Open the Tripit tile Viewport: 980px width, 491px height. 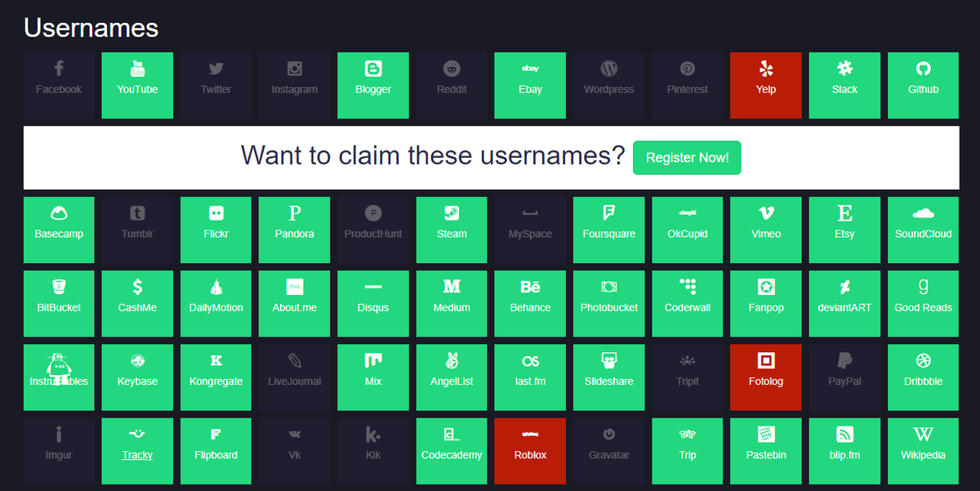tap(688, 377)
